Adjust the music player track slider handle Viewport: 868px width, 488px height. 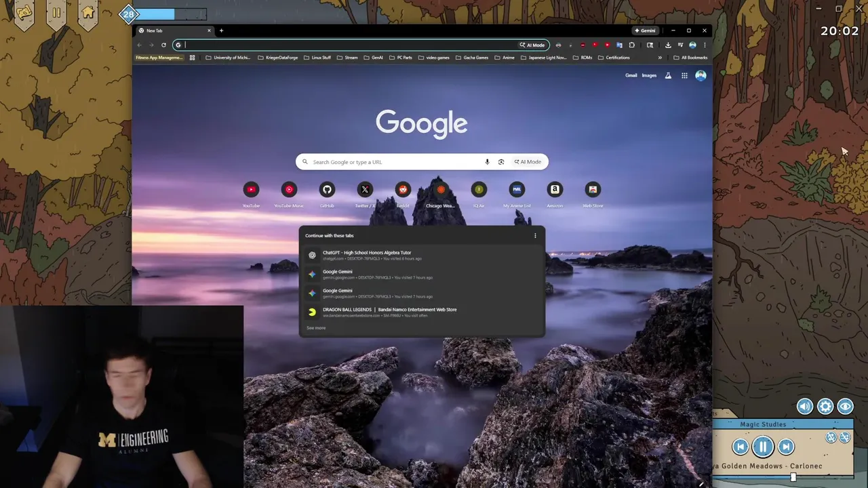[x=793, y=477]
